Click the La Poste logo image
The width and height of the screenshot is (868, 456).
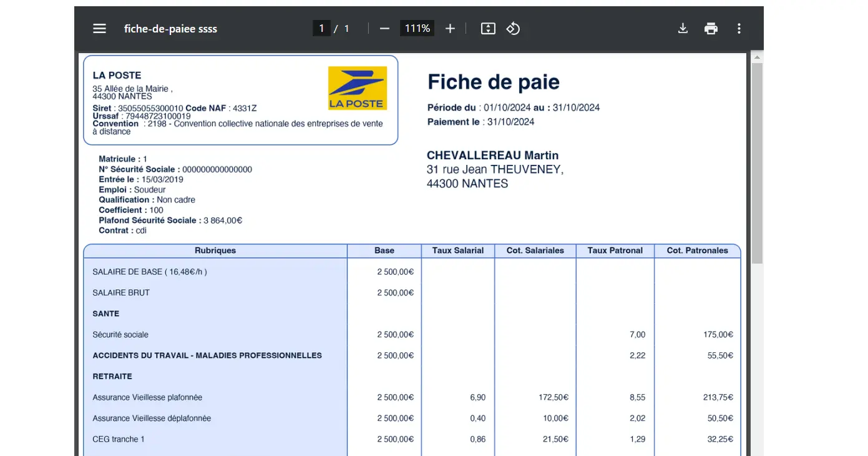pos(358,88)
